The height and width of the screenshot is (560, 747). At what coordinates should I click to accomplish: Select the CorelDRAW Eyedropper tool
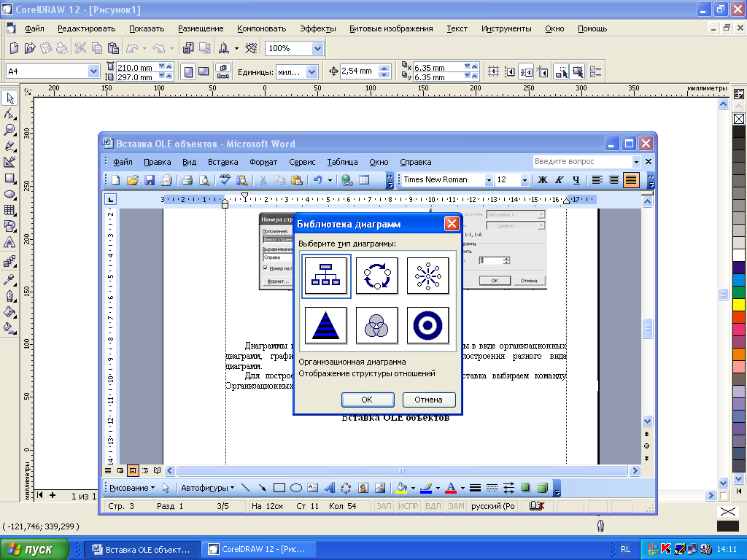9,279
